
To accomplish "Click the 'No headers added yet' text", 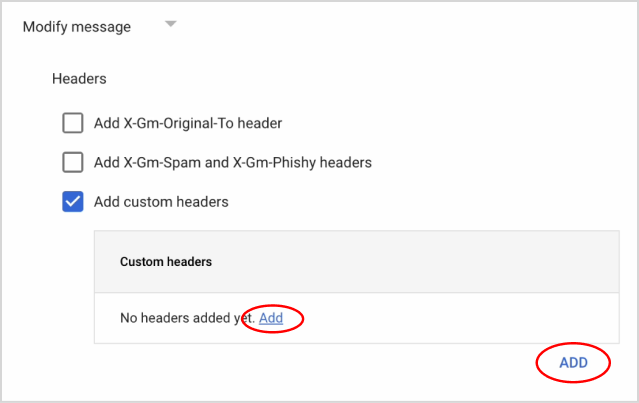I will (x=187, y=318).
